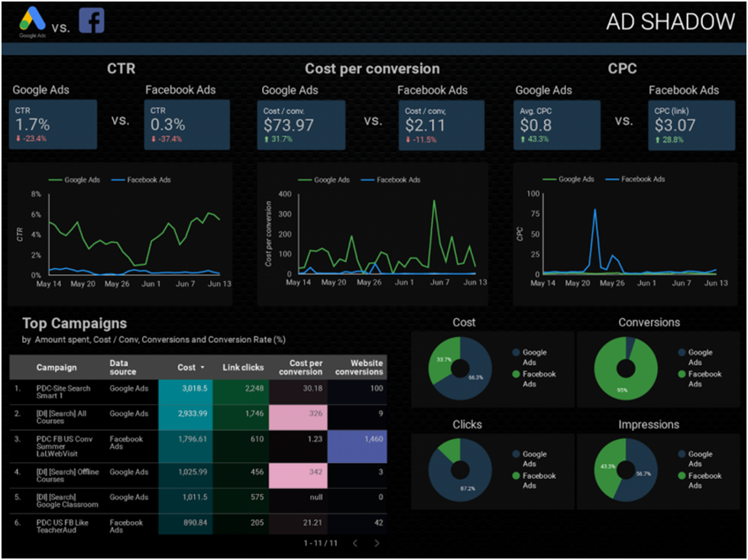Select [DI] [Search] Offline Courses campaign
This screenshot has height=560, width=748.
(198, 475)
